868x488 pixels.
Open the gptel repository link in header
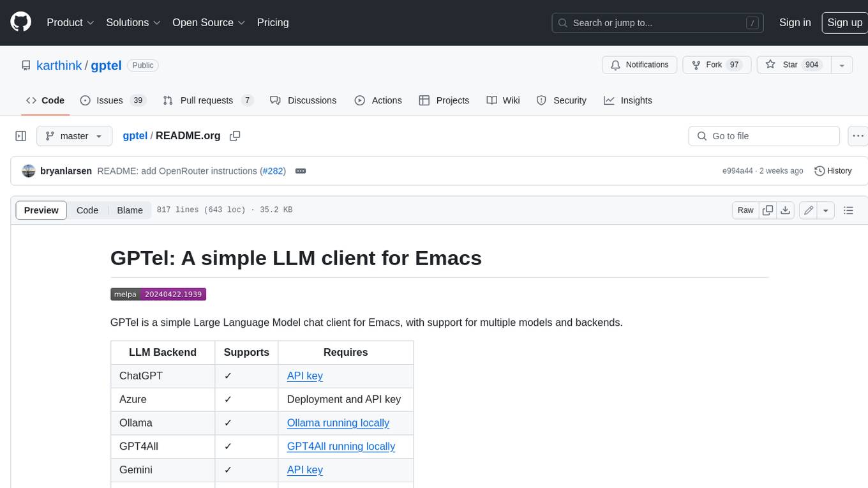(105, 65)
